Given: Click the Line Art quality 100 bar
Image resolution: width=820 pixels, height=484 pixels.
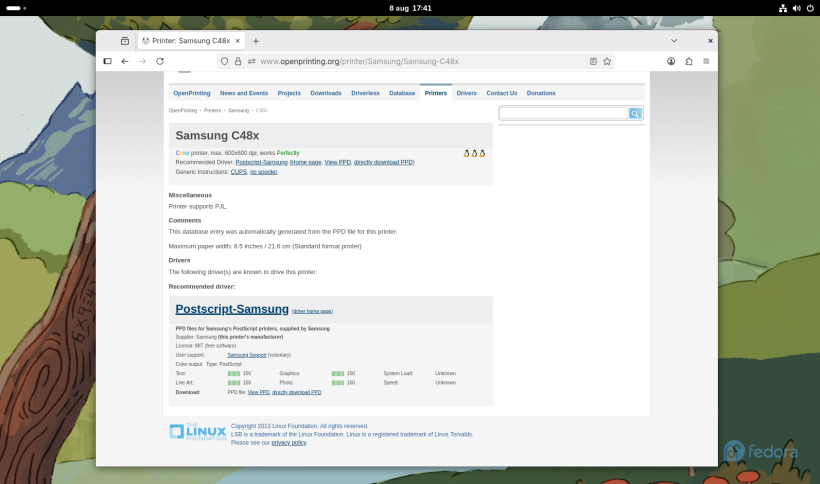Looking at the screenshot, I should point(234,383).
